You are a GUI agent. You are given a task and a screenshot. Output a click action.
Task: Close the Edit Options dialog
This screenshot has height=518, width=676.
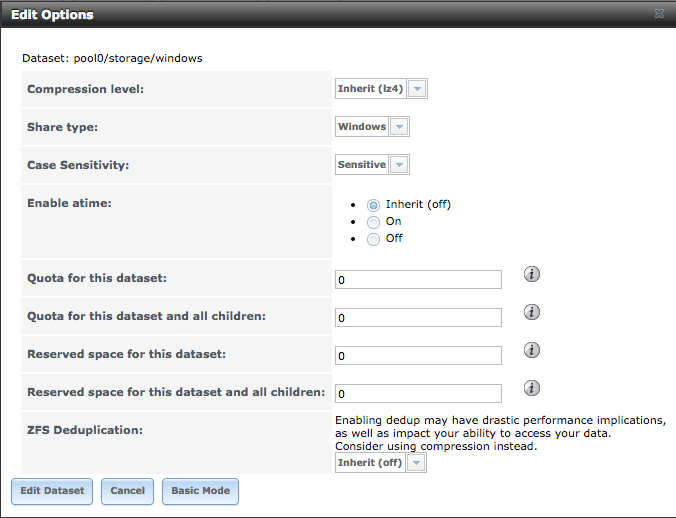tap(659, 15)
